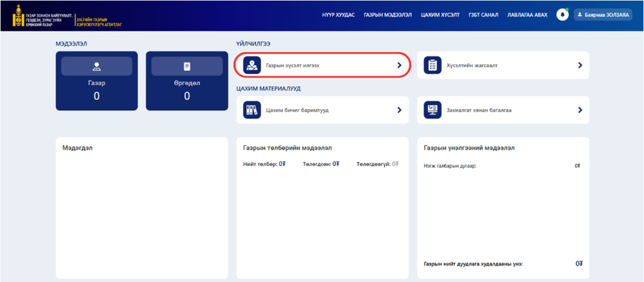Open the Газар count card

tap(96, 81)
